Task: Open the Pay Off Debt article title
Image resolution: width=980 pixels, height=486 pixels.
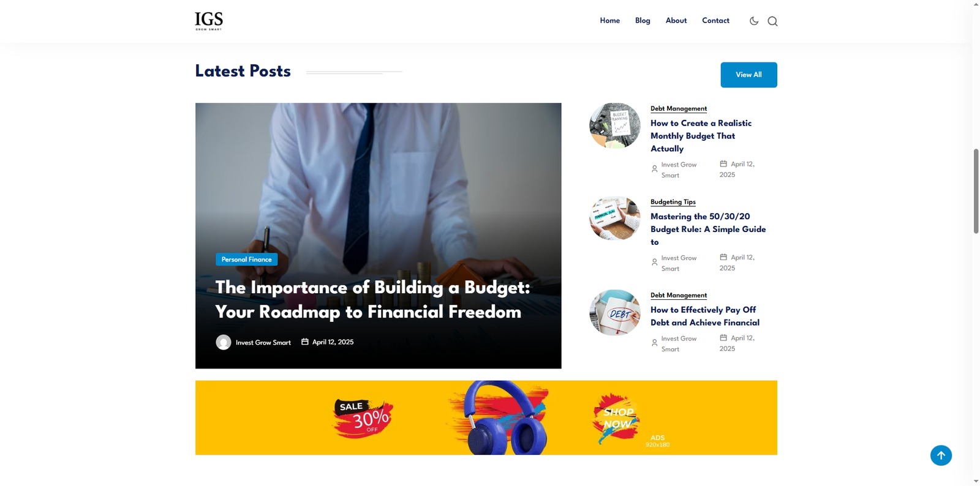Action: coord(705,316)
